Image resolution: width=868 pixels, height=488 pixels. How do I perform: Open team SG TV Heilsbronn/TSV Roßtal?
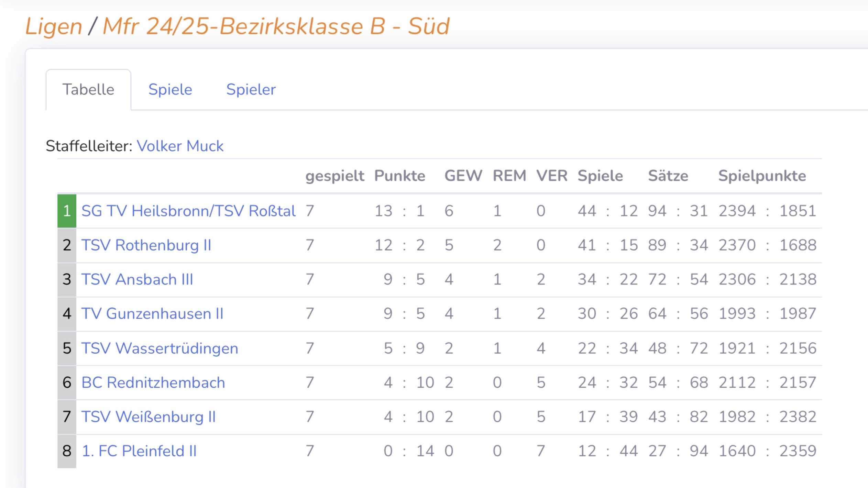[x=188, y=211]
